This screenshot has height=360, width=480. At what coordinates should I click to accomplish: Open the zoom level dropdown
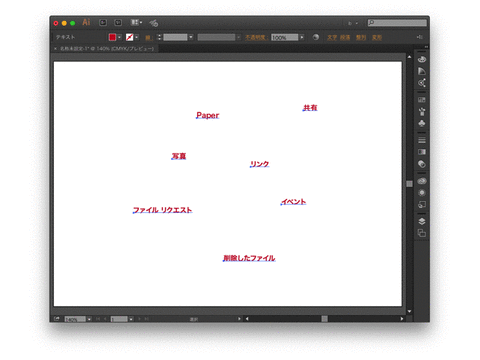click(89, 319)
